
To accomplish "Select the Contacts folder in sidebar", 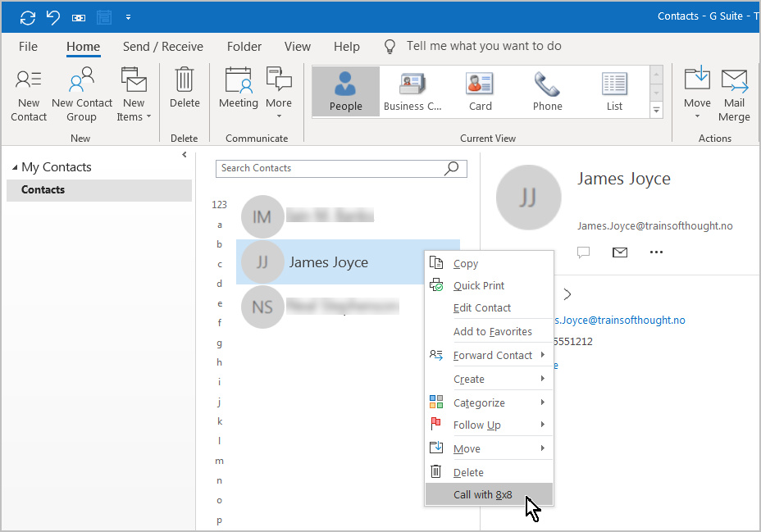I will (x=43, y=189).
